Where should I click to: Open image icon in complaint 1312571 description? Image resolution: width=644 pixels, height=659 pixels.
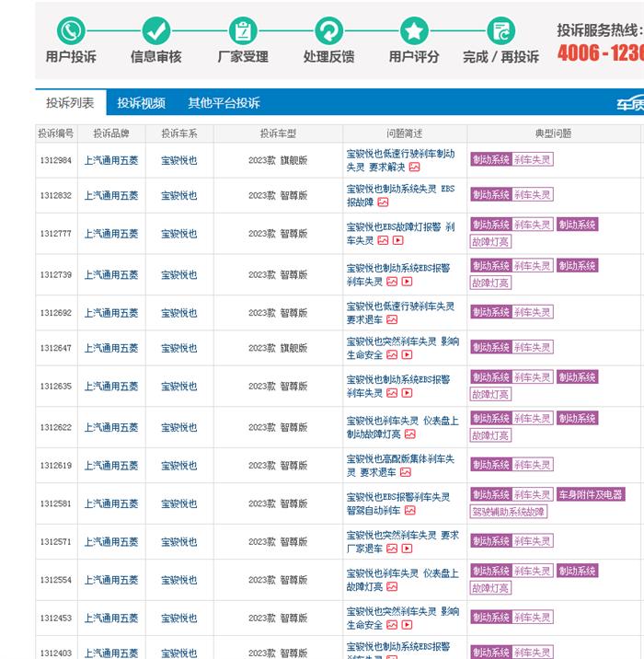coord(392,549)
